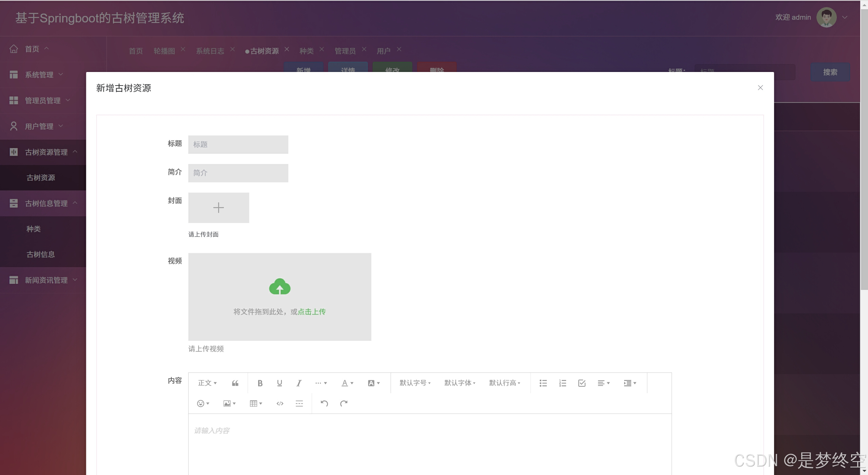Screen dimensions: 868x475
Task: Insert a todo checkbox list
Action: pyautogui.click(x=582, y=383)
